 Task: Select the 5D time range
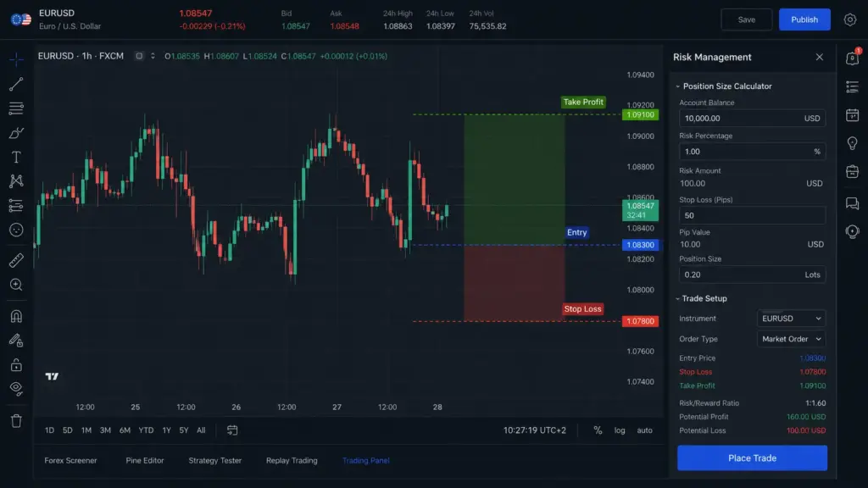coord(68,430)
